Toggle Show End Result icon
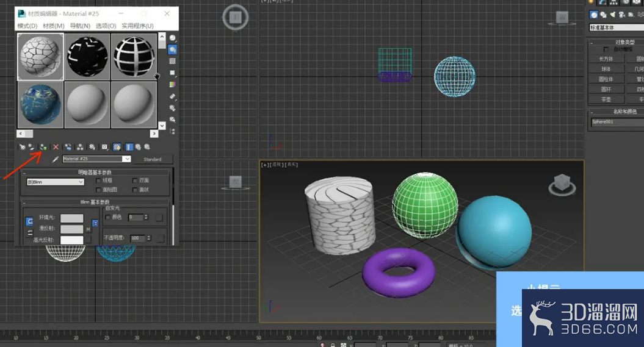The height and width of the screenshot is (347, 644). point(129,147)
